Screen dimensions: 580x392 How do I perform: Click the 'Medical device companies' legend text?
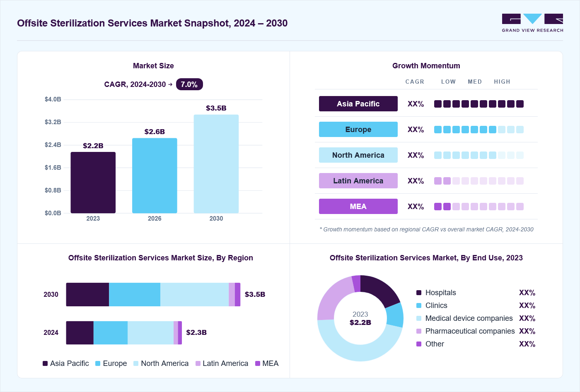[469, 318]
